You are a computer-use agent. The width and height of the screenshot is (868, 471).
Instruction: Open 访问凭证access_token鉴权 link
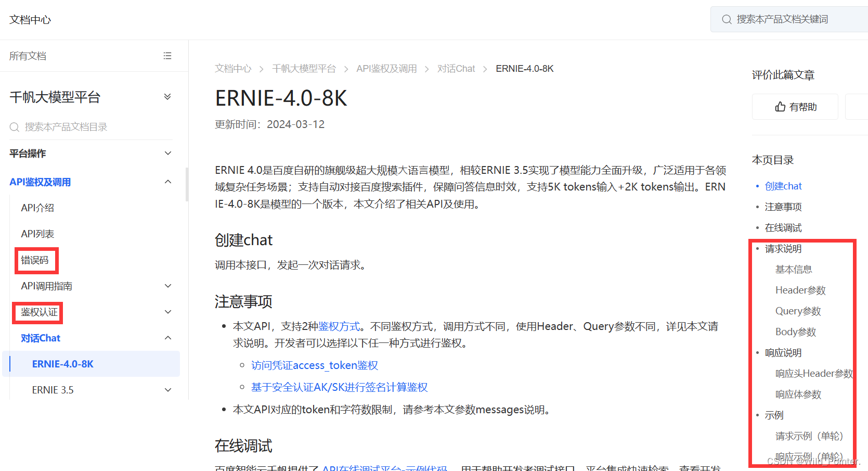tap(314, 365)
